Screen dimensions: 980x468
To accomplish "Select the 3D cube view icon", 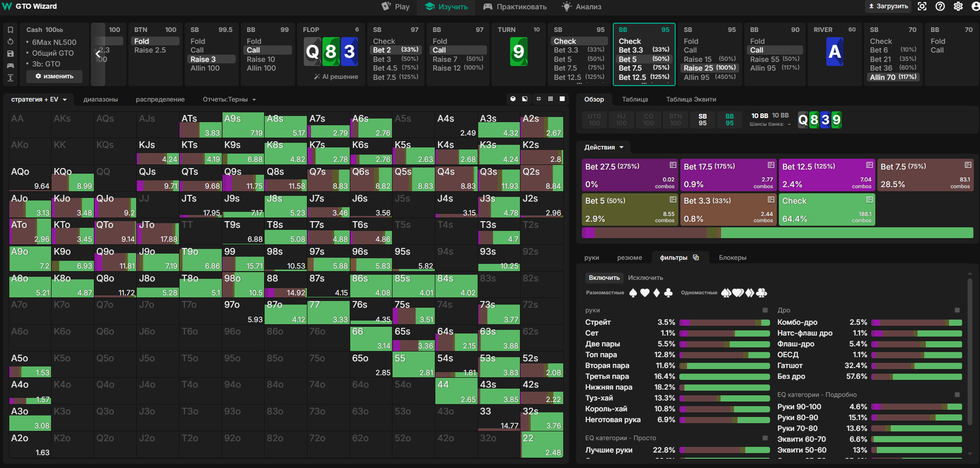I will point(513,99).
